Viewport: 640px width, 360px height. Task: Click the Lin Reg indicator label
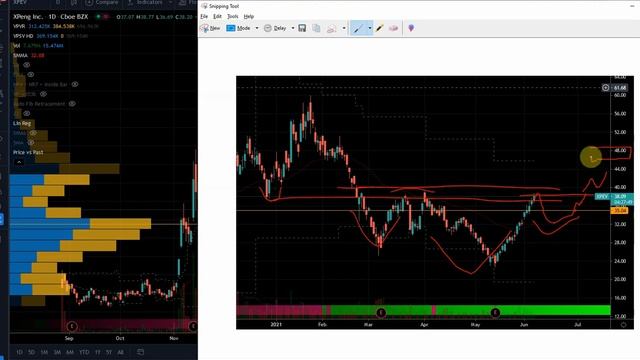click(22, 123)
